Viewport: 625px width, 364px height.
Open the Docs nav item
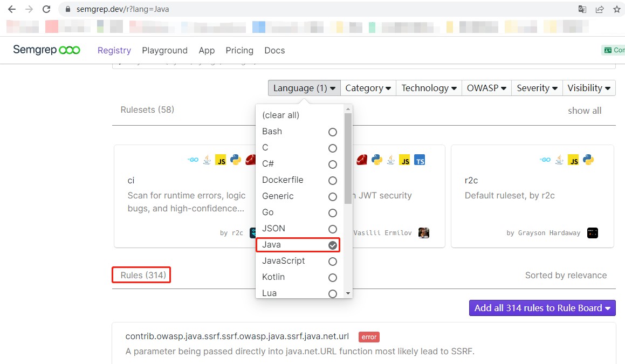coord(274,50)
